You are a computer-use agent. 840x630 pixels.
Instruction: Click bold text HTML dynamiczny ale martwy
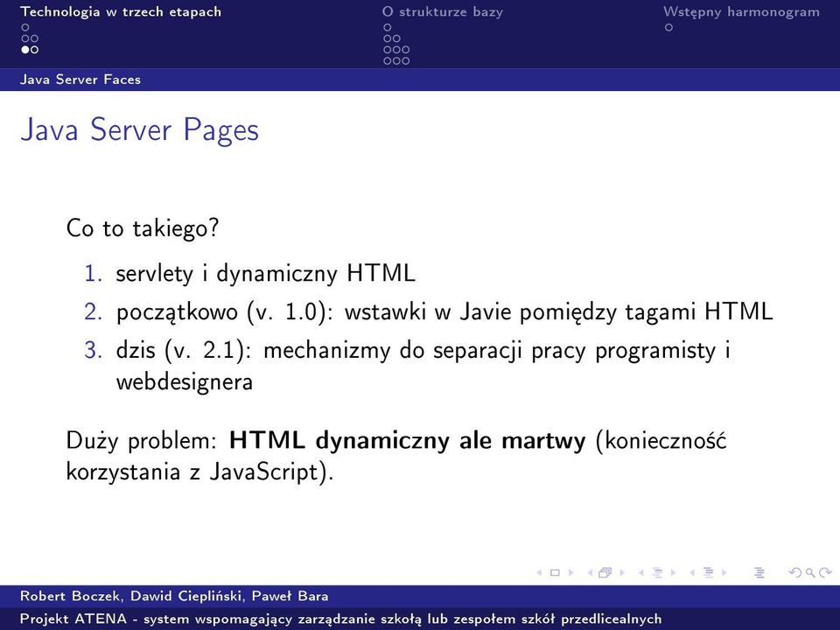coord(407,440)
